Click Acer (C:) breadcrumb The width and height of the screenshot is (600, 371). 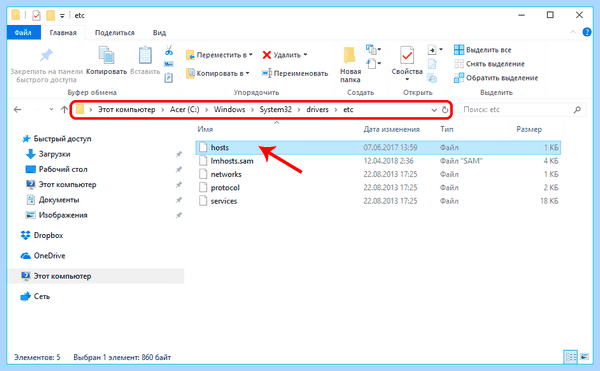184,109
